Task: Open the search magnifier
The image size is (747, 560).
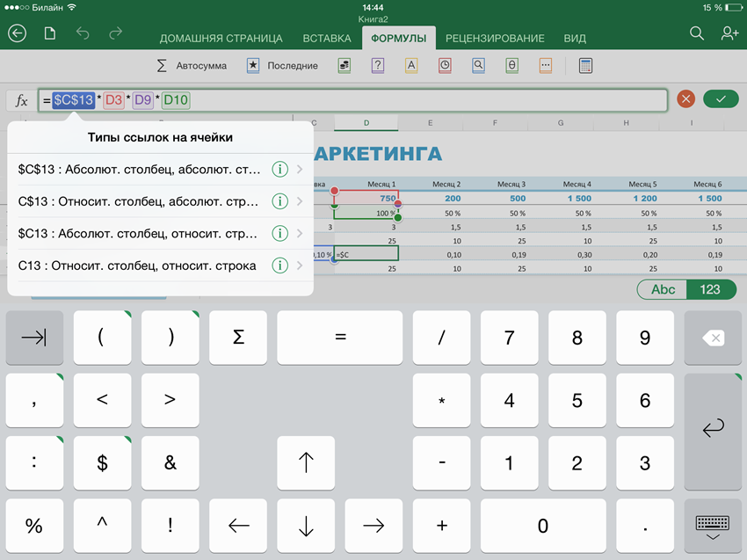Action: 697,33
